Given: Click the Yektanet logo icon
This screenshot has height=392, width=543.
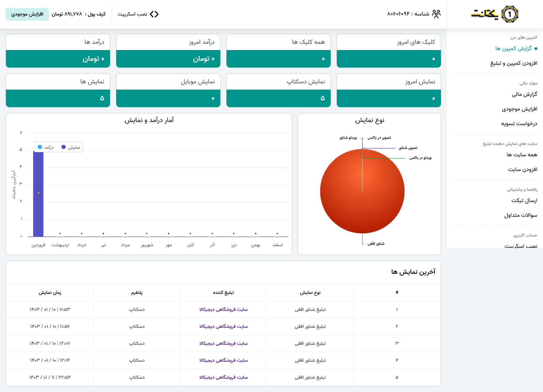Looking at the screenshot, I should (x=509, y=14).
